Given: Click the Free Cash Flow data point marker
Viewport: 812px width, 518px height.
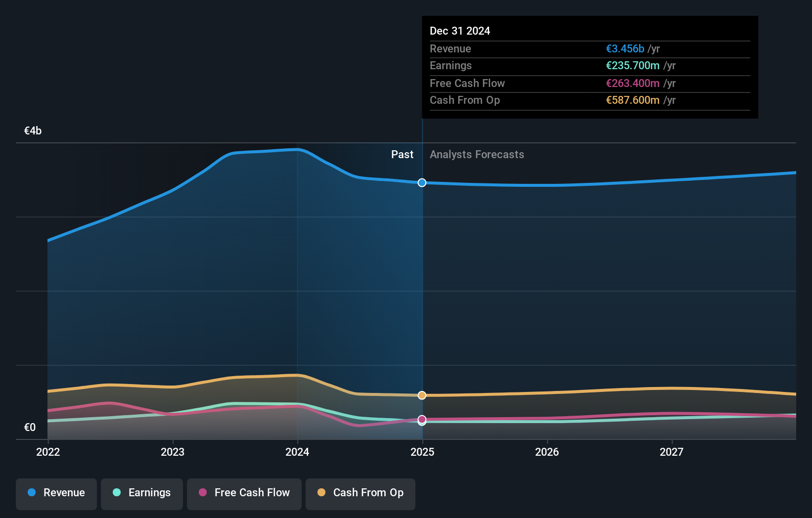Looking at the screenshot, I should 422,419.
